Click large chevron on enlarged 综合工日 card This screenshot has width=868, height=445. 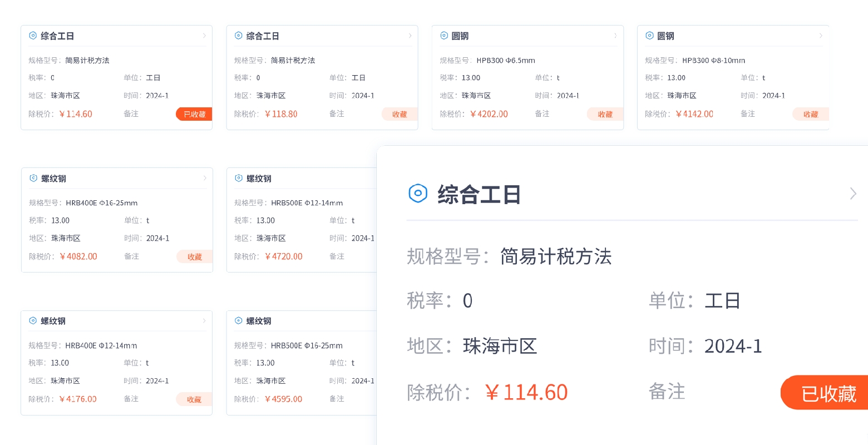(853, 194)
